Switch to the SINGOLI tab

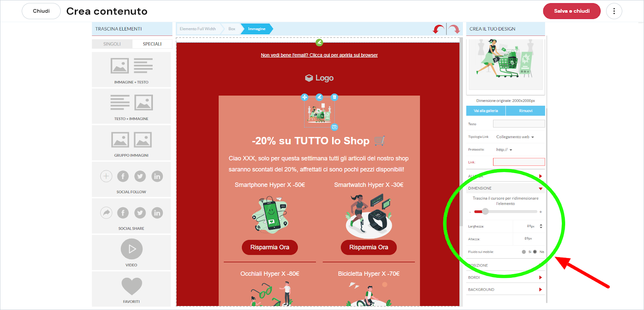pos(112,44)
